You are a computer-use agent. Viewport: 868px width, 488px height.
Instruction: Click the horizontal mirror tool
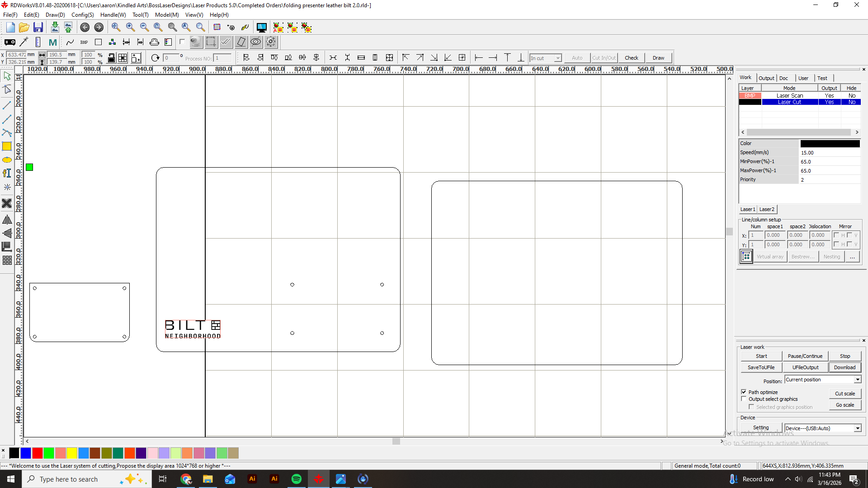(x=7, y=220)
